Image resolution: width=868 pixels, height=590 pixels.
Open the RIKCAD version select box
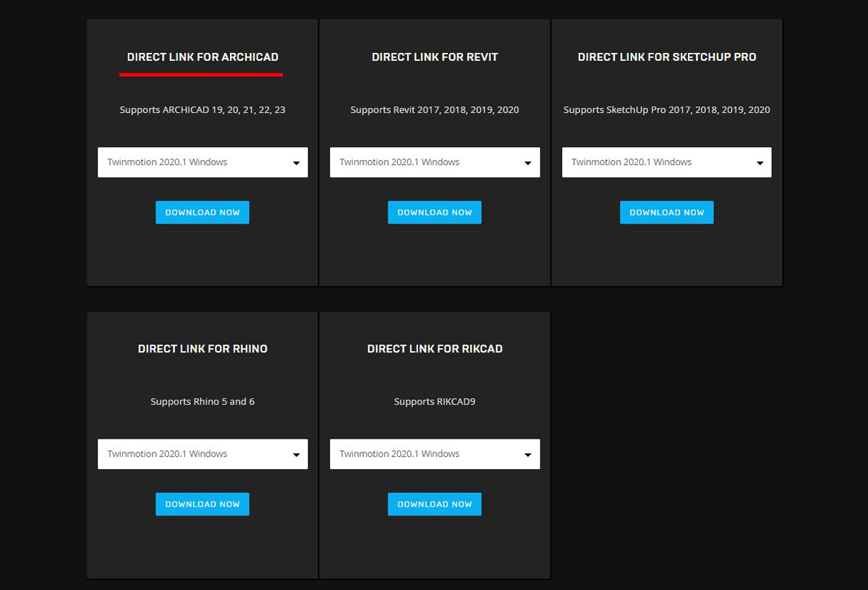pyautogui.click(x=435, y=454)
